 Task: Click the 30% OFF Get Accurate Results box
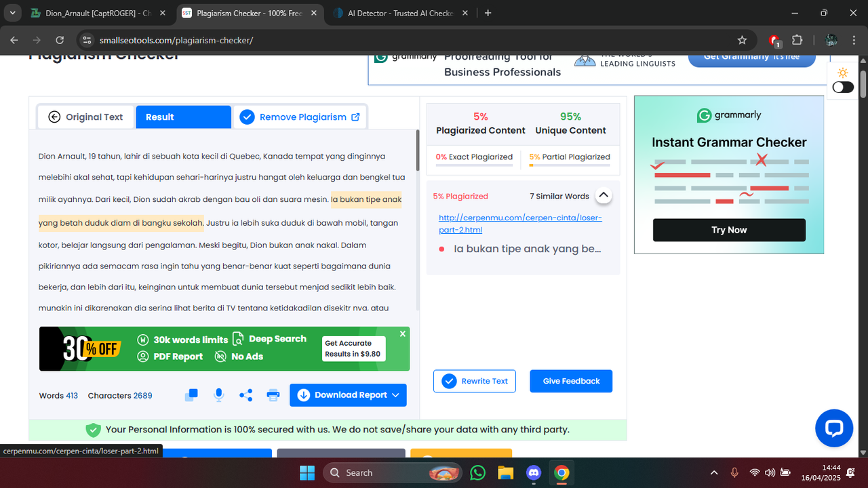coord(353,348)
